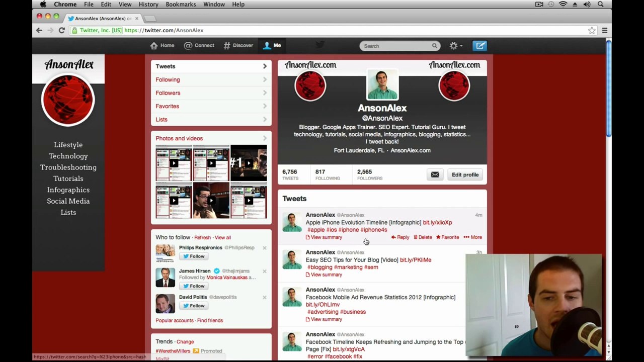
Task: Open the settings gear dropdown
Action: 455,46
